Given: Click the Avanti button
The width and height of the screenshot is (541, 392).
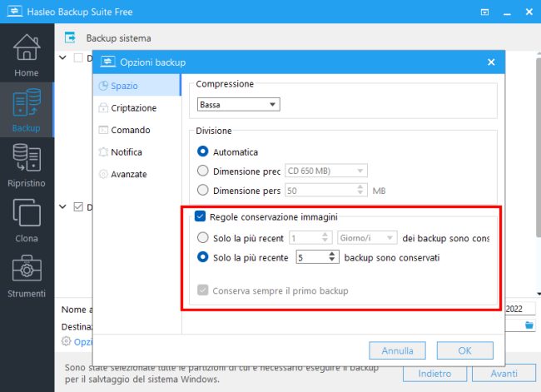Looking at the screenshot, I should pyautogui.click(x=504, y=374).
